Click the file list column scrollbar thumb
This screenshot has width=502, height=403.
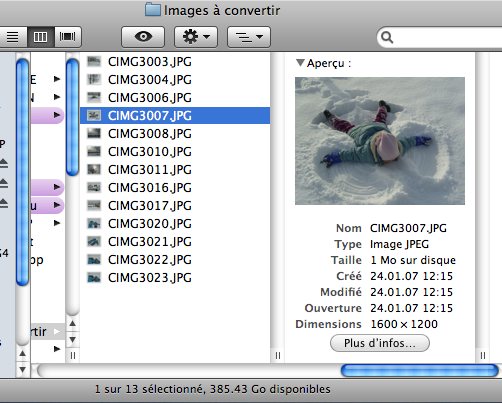coord(72,117)
